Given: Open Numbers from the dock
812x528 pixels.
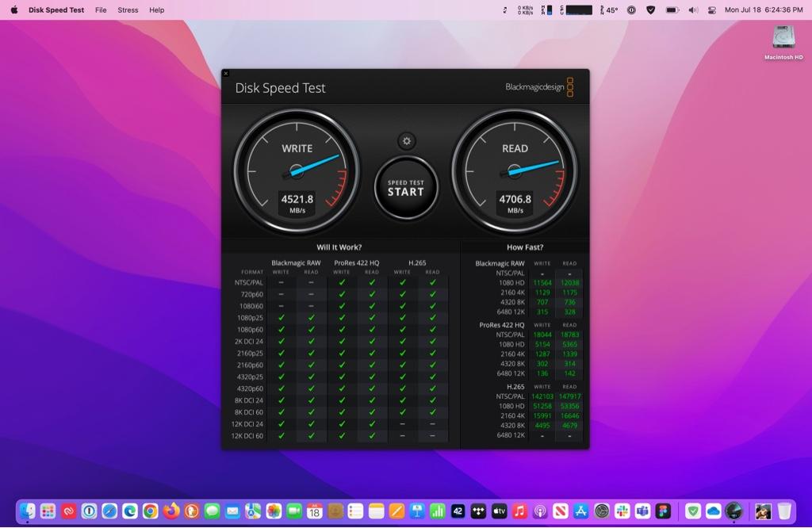Looking at the screenshot, I should [x=438, y=511].
